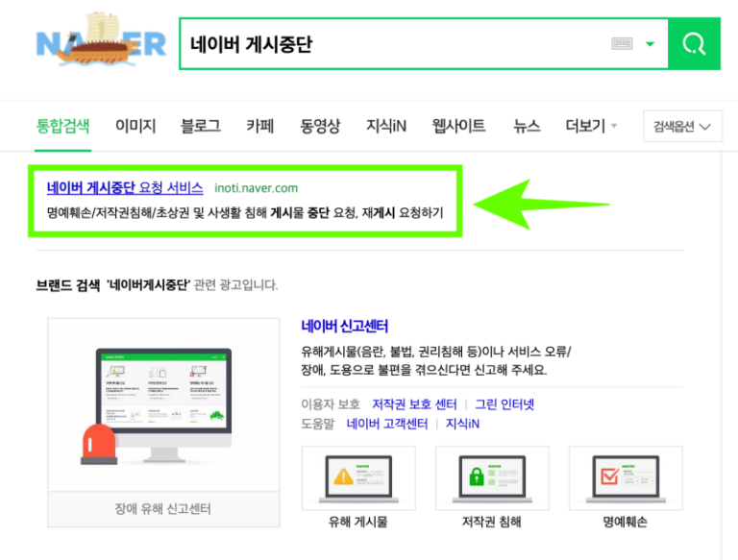Switch to the 뉴스 tab
Viewport: 738px width, 560px height.
coord(527,126)
